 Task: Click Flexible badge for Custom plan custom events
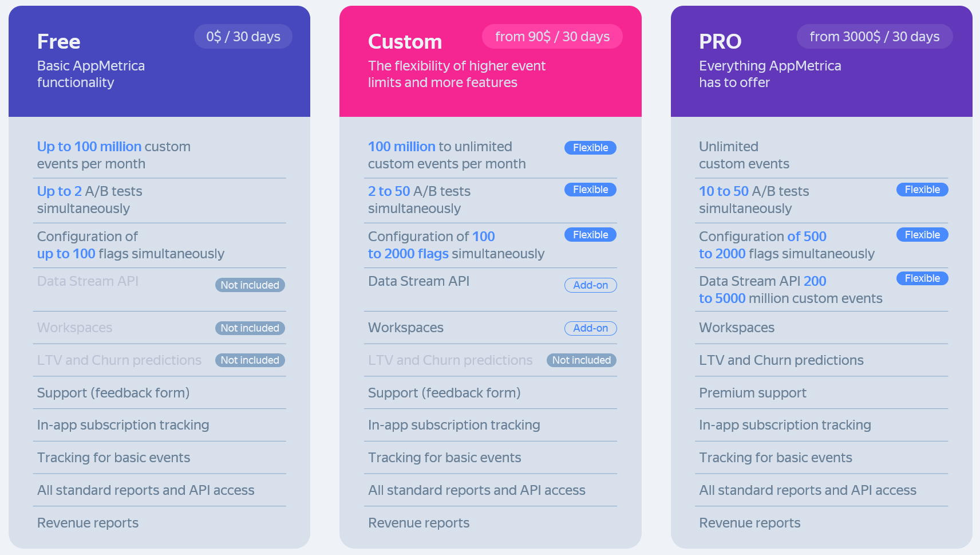590,148
